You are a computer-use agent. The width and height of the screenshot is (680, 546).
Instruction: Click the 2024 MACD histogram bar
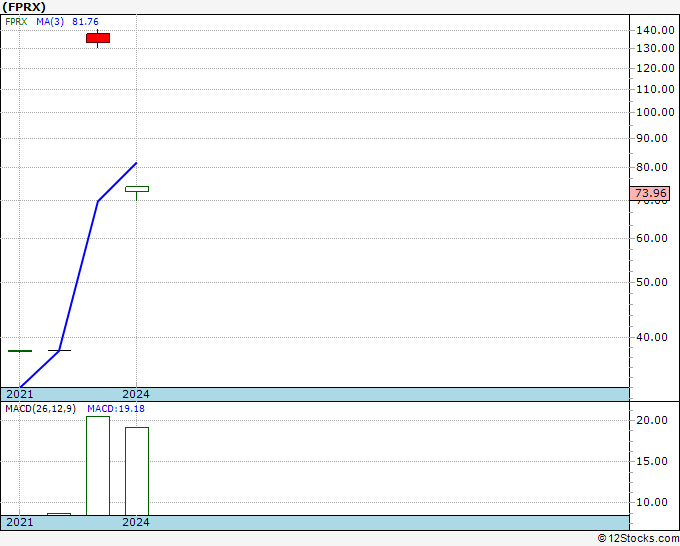coord(137,471)
